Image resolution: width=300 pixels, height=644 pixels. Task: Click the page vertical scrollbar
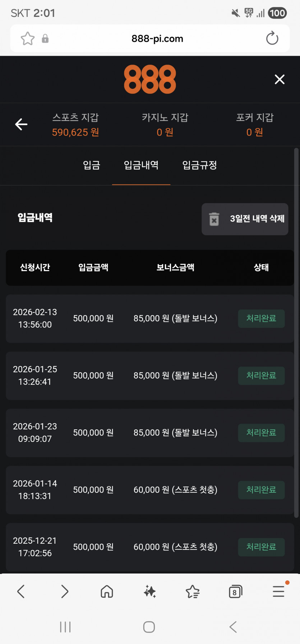tap(296, 333)
